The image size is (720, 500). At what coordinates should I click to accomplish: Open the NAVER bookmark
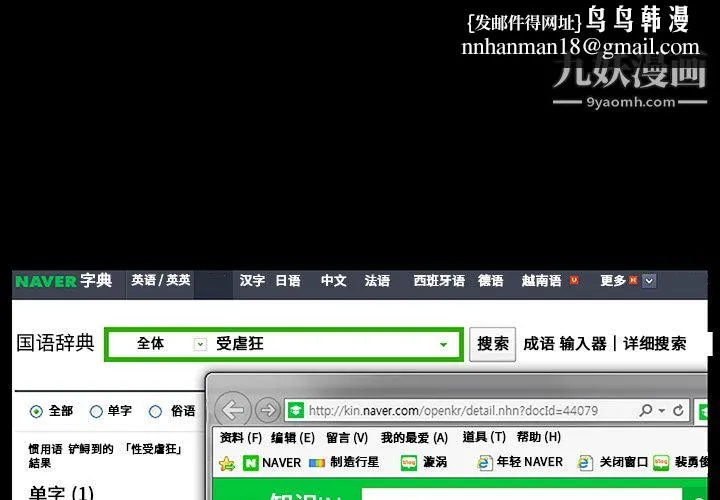pos(272,462)
